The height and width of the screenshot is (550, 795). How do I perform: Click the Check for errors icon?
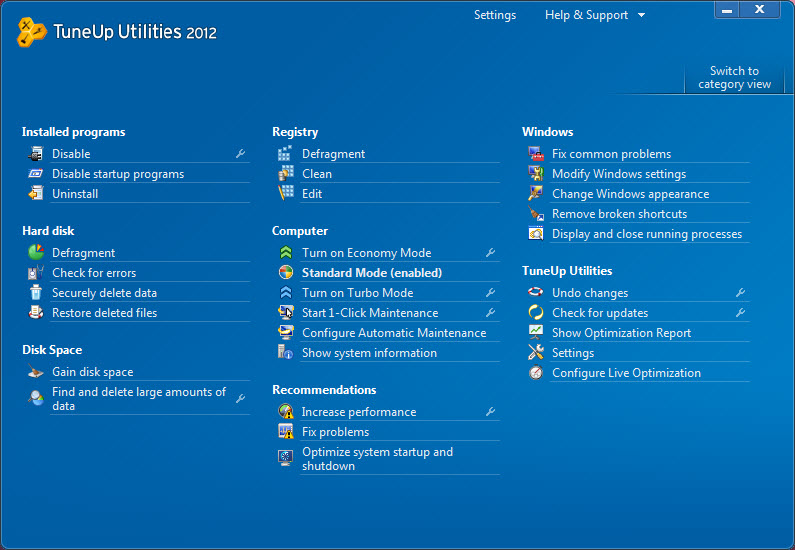click(x=35, y=273)
